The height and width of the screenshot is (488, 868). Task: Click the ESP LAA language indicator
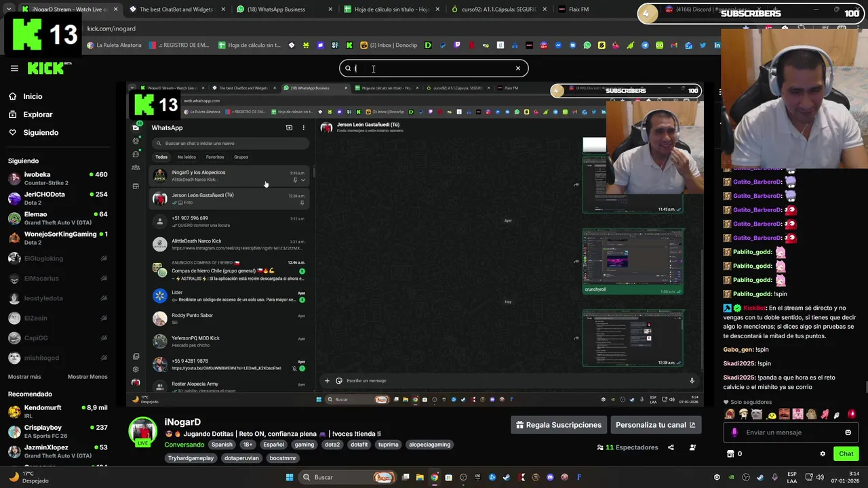pyautogui.click(x=792, y=477)
